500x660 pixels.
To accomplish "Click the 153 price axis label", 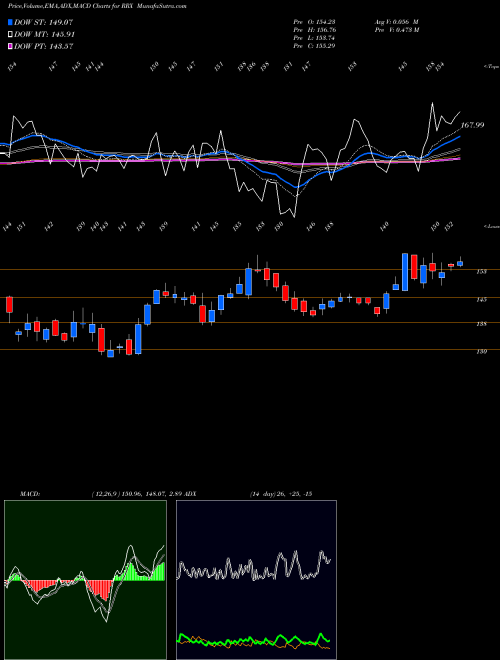I will [481, 272].
